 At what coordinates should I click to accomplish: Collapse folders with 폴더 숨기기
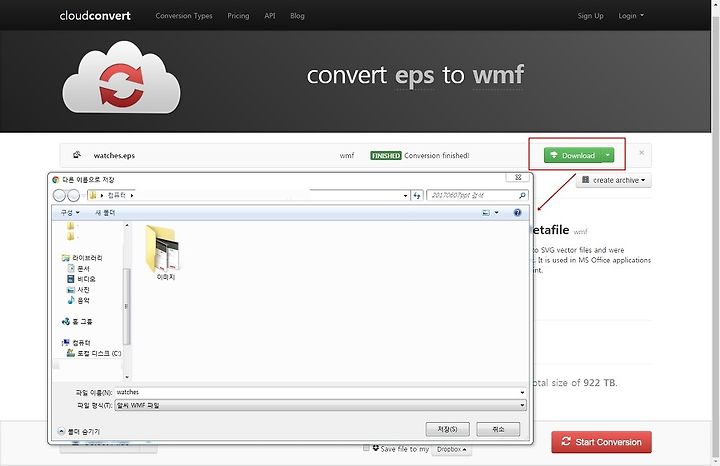click(x=79, y=432)
